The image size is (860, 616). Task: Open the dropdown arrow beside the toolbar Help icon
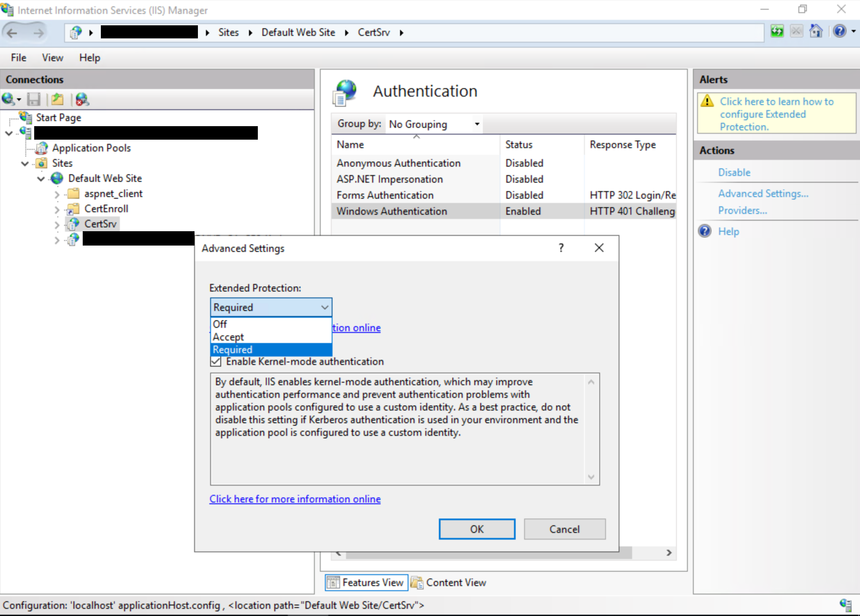point(853,31)
